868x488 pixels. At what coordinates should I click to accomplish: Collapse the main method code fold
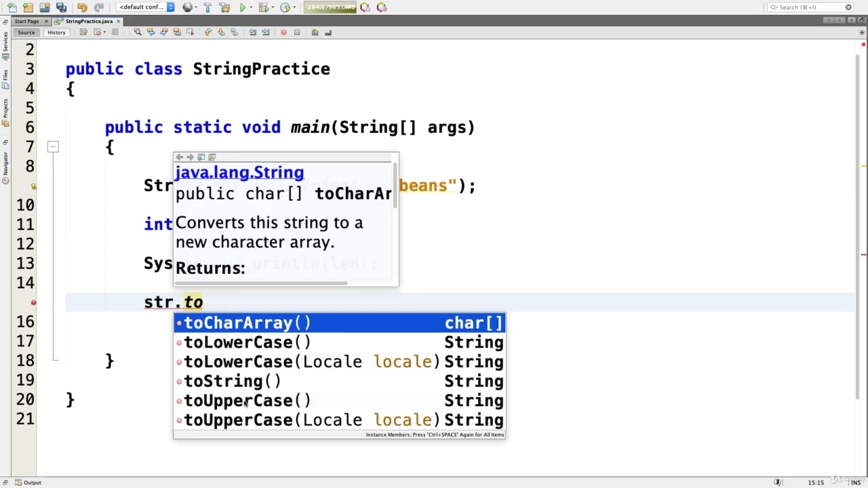coord(53,146)
